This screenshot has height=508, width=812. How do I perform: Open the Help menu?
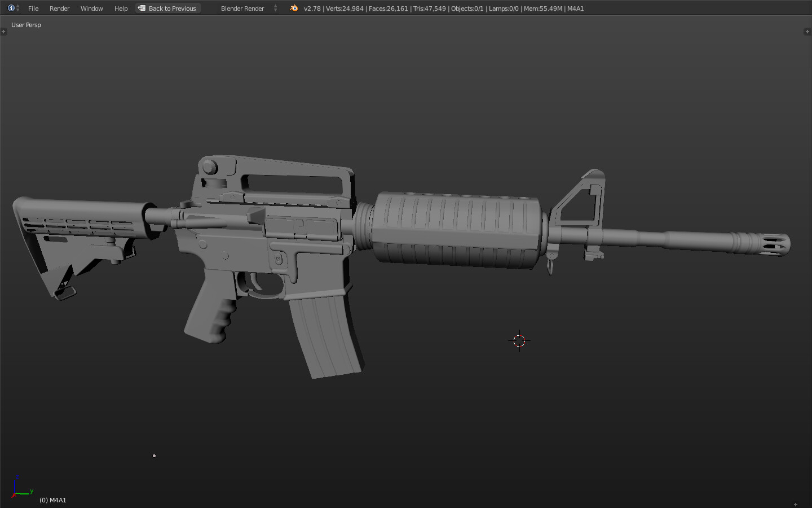121,8
